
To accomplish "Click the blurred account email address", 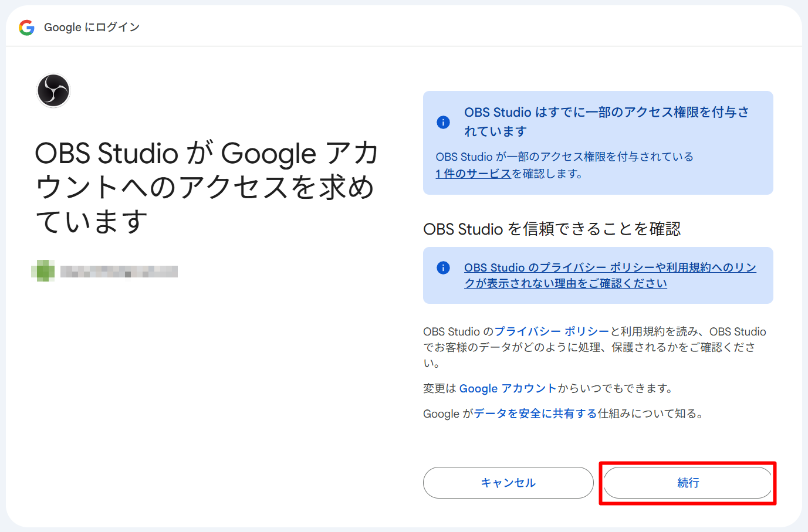I will point(119,271).
